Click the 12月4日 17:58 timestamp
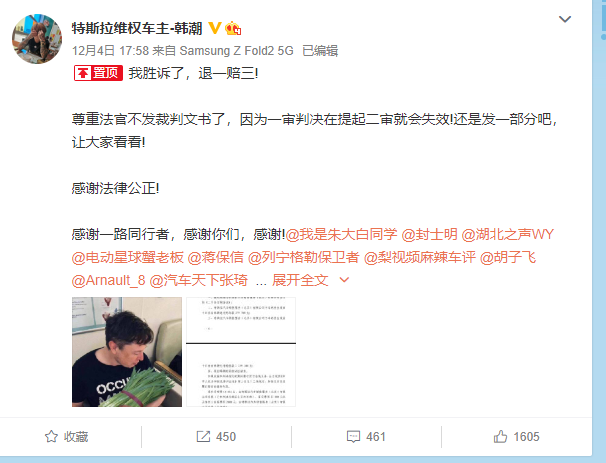This screenshot has height=463, width=606. (x=110, y=51)
